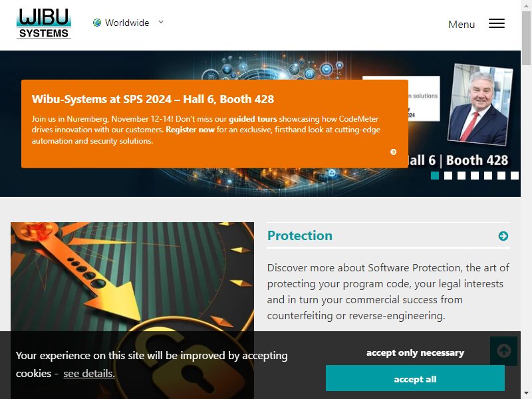
Task: Click the scrollbar down arrow
Action: point(526,394)
